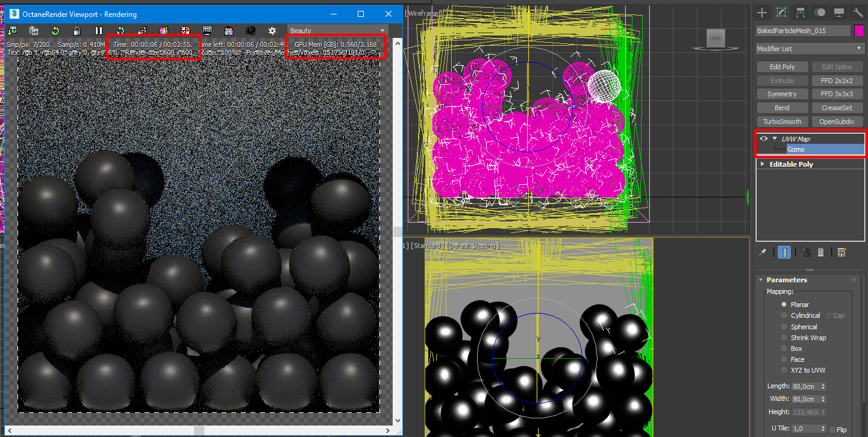Open Configure Modifier Sets icon

(x=842, y=252)
